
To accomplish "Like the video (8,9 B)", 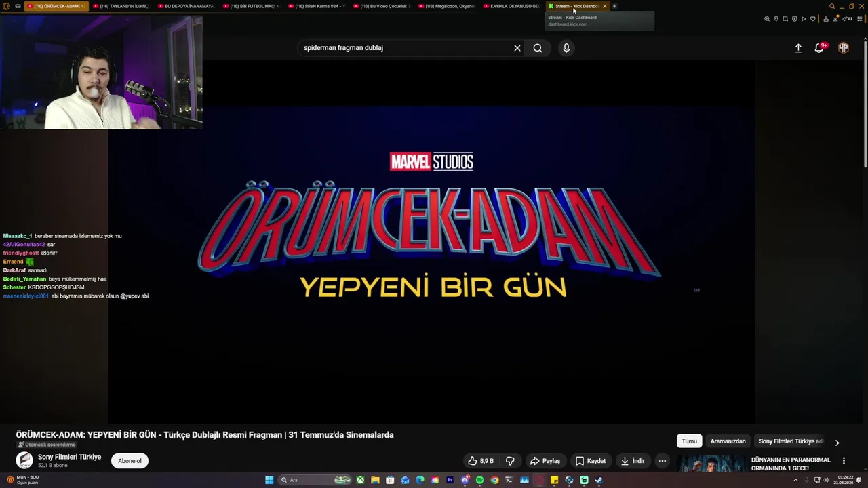I will pyautogui.click(x=481, y=461).
